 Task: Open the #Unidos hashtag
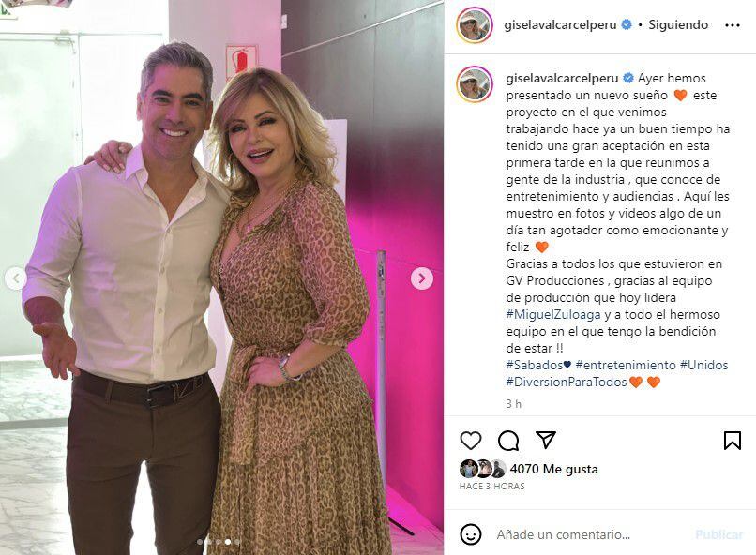pos(703,365)
